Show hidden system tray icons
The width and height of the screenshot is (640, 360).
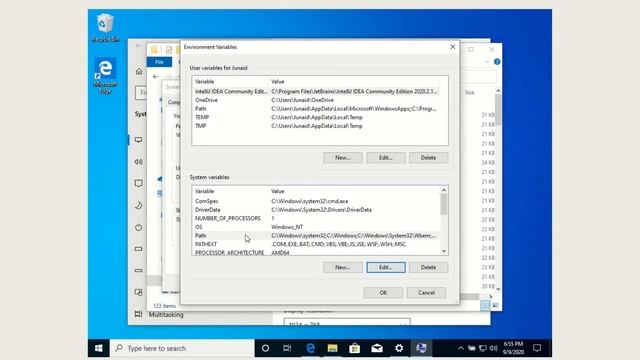(460, 348)
